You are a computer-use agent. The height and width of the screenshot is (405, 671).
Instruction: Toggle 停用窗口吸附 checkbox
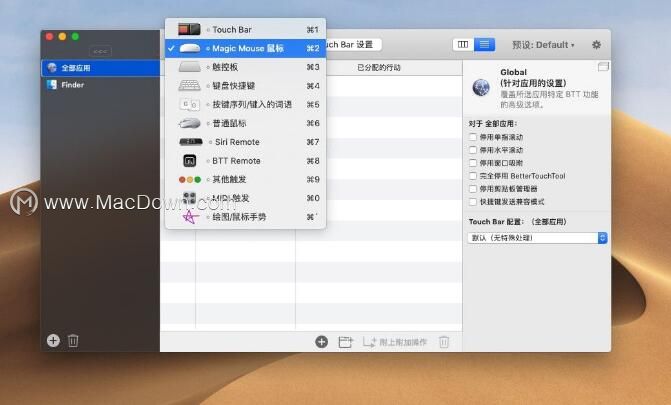point(473,163)
